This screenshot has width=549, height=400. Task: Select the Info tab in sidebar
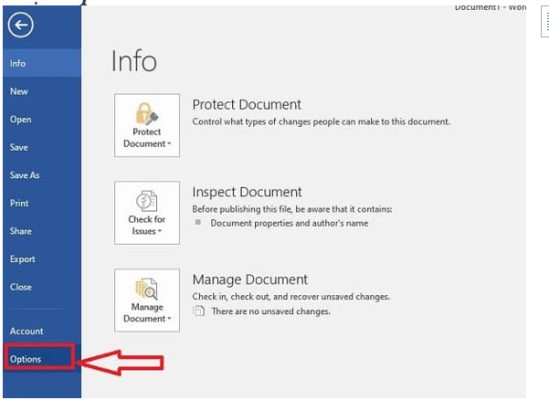coord(42,63)
